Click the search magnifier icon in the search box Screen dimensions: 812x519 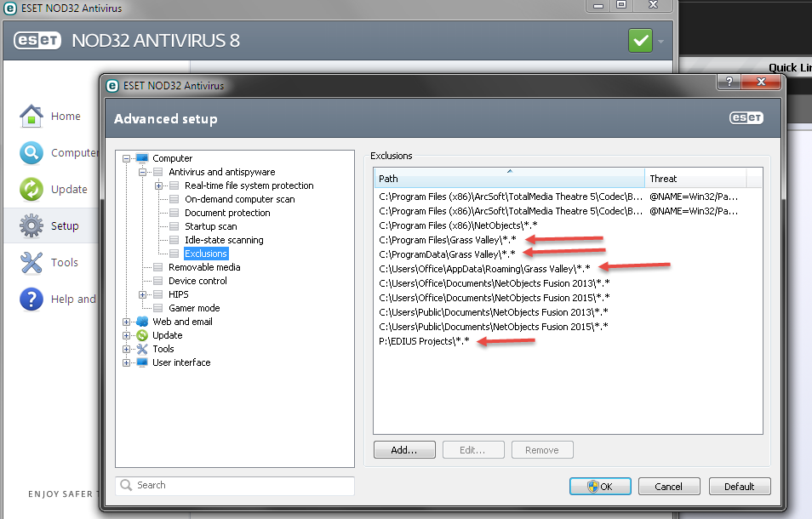coord(126,485)
